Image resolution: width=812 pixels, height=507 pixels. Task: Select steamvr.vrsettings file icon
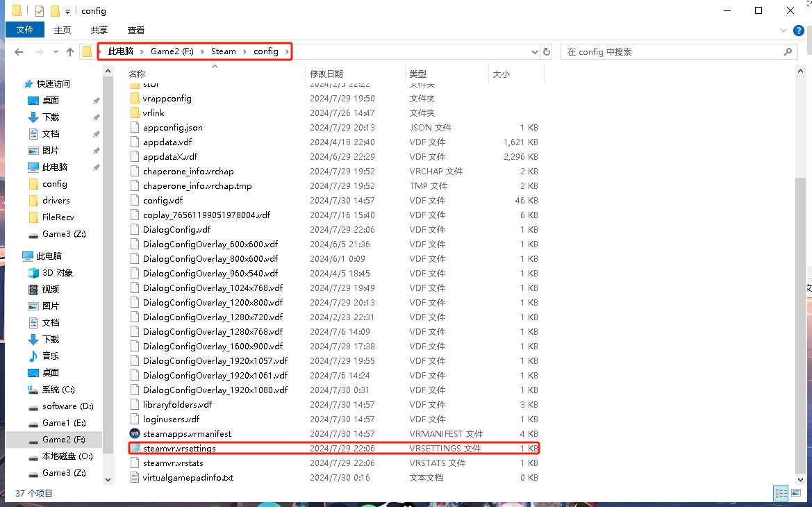coord(135,449)
